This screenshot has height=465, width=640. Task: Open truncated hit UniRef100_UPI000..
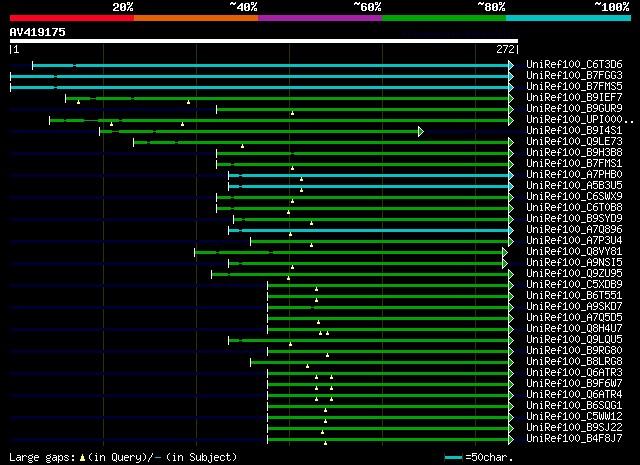[x=580, y=119]
